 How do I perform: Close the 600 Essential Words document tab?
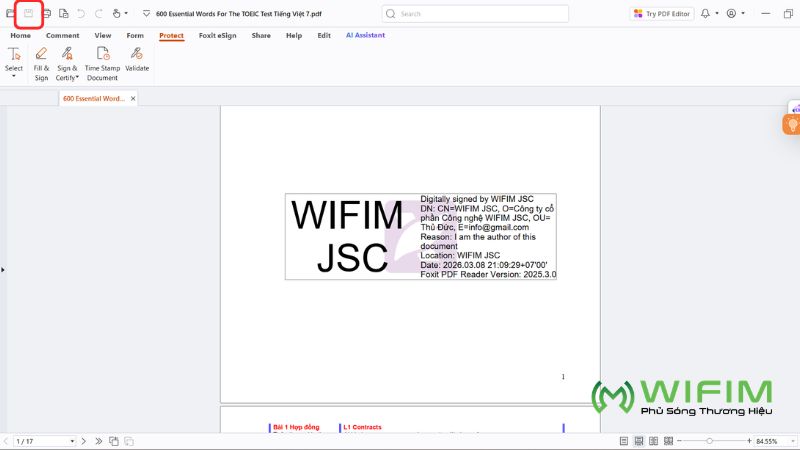tap(133, 99)
